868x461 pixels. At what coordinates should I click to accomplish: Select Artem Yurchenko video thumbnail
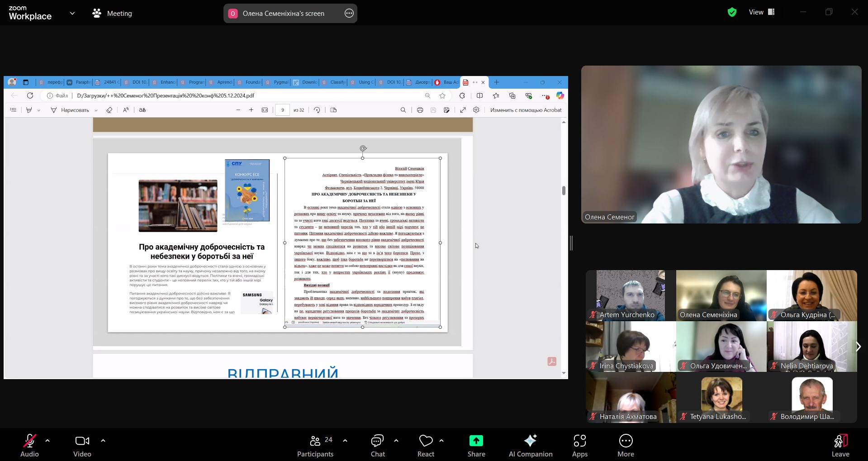(631, 296)
